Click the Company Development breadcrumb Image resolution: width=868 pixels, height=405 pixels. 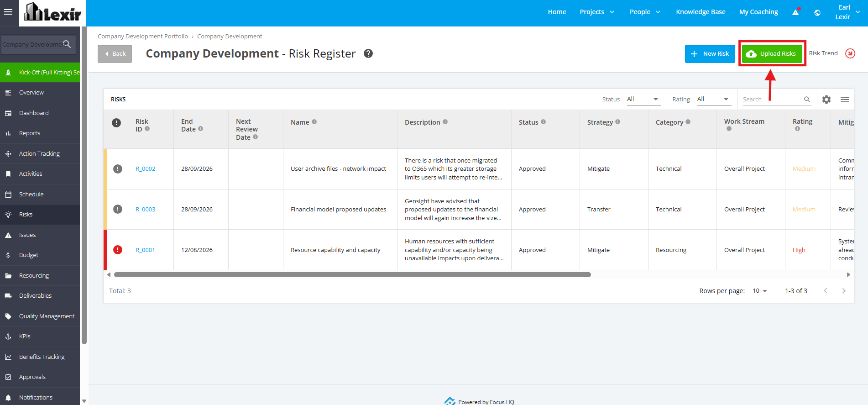(230, 37)
